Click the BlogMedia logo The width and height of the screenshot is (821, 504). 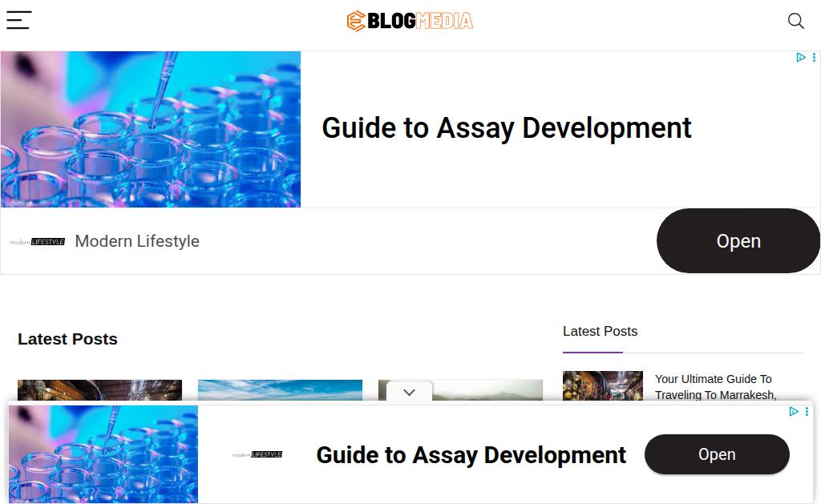pyautogui.click(x=410, y=21)
